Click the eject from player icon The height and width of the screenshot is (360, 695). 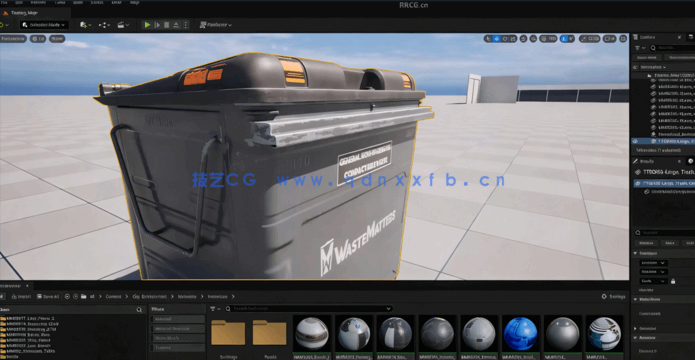point(176,25)
